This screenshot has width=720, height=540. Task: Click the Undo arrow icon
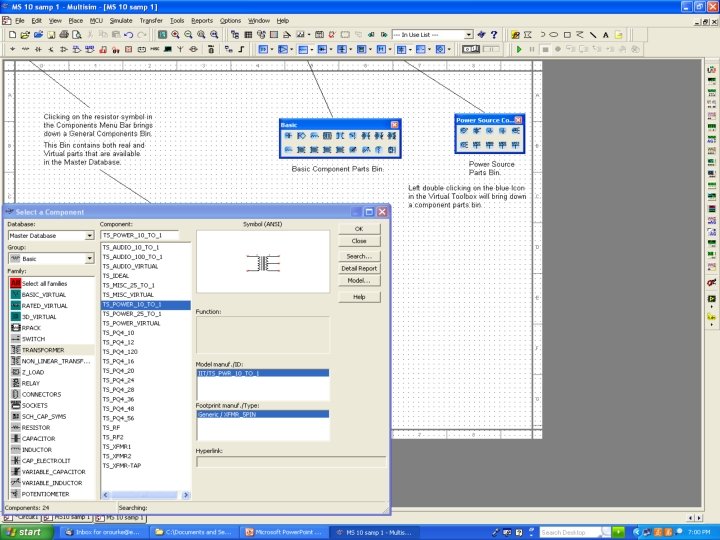point(129,35)
